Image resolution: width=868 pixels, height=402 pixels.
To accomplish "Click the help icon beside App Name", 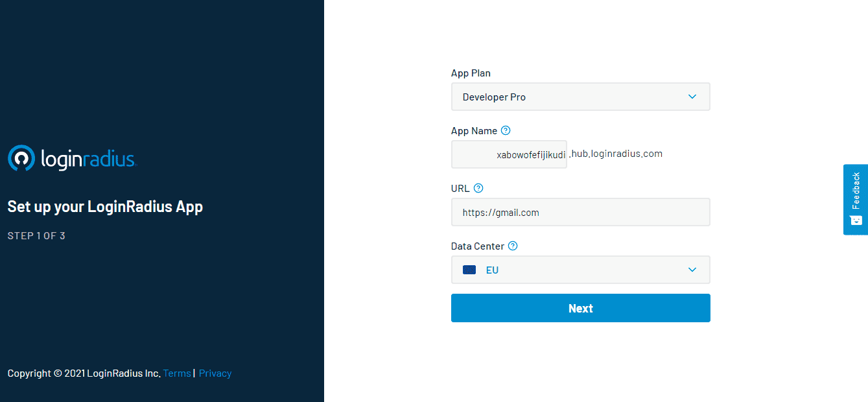I will tap(506, 130).
